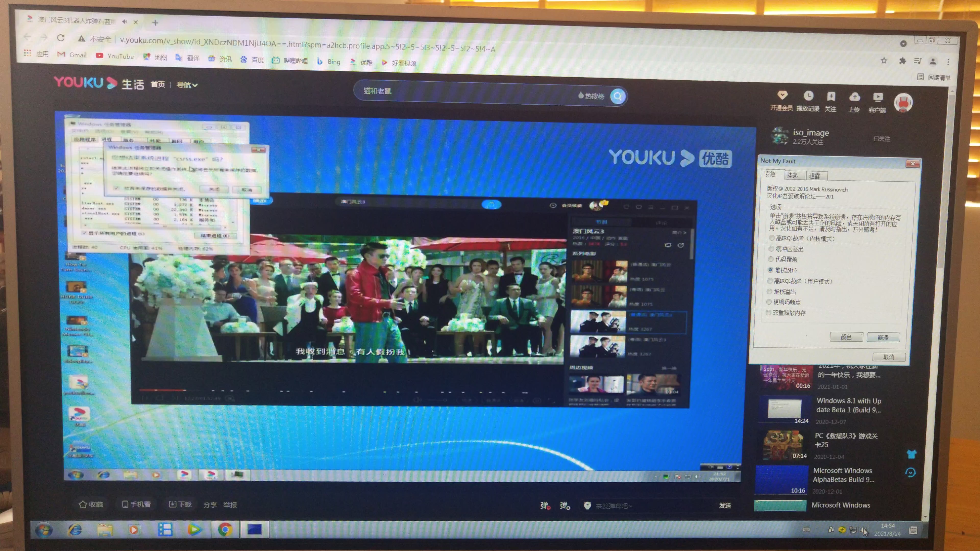Open the 翻译 translate bookmark

pyautogui.click(x=188, y=58)
